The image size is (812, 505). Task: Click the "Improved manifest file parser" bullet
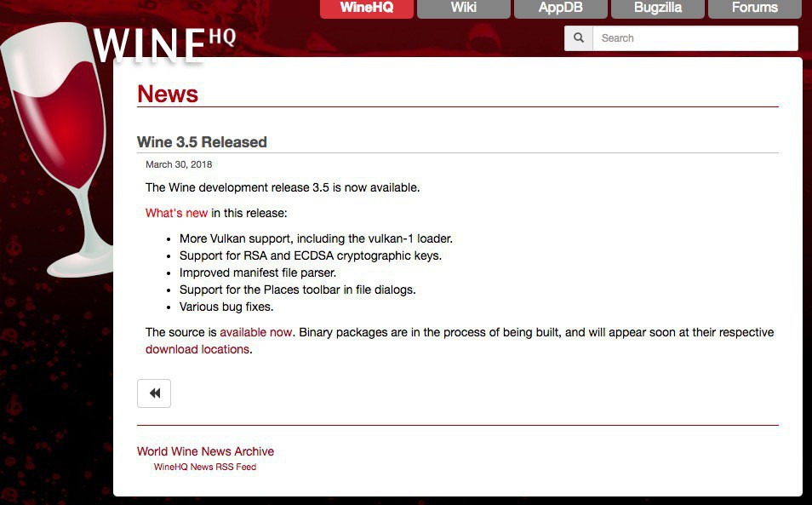coord(258,273)
